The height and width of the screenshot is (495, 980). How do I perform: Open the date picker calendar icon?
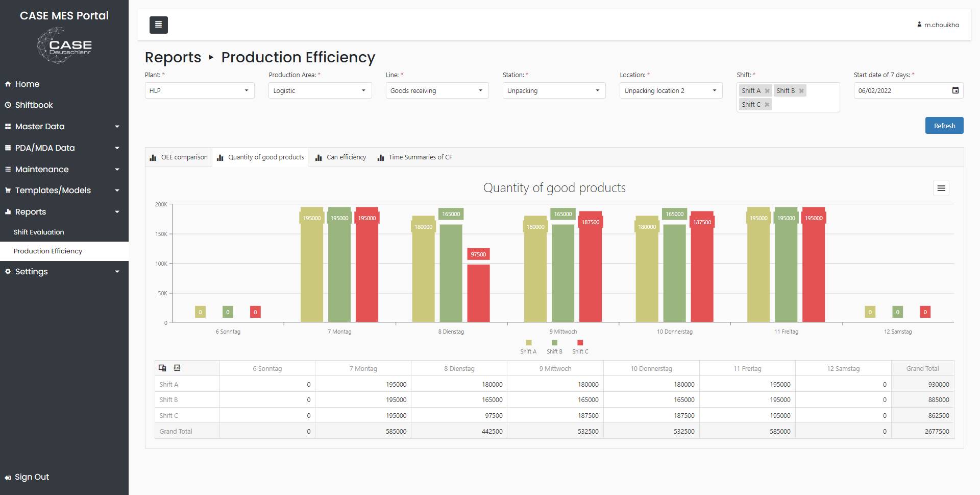coord(955,90)
